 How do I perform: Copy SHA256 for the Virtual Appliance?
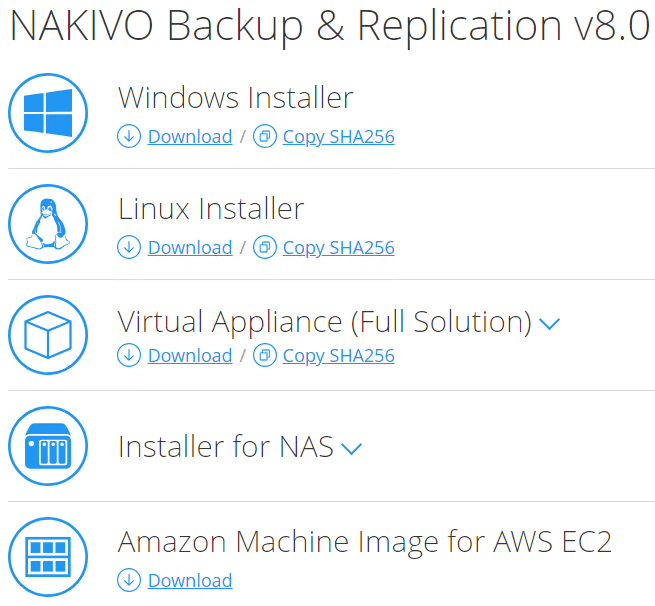coord(338,356)
